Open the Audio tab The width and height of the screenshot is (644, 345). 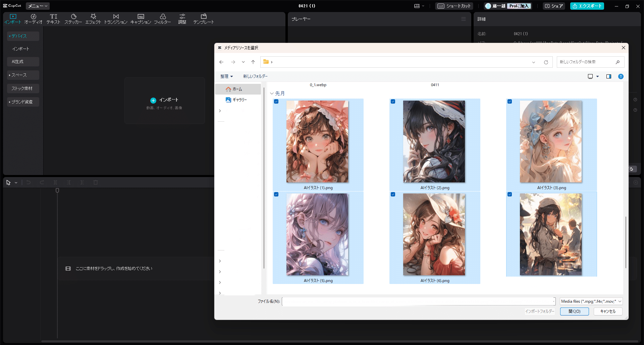[x=33, y=19]
